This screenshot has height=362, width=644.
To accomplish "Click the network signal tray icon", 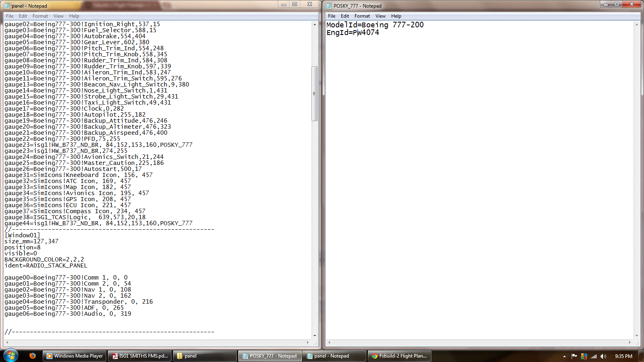I will (x=594, y=356).
